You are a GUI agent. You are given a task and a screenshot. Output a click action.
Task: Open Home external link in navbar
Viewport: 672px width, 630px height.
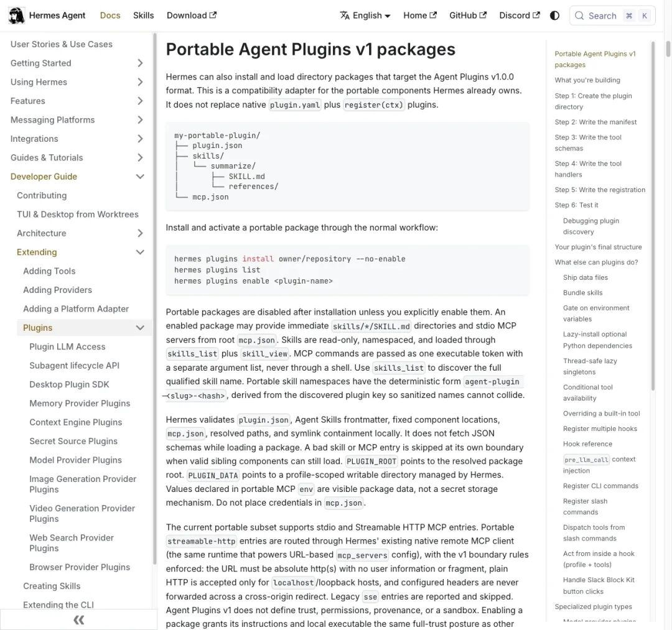pyautogui.click(x=419, y=16)
